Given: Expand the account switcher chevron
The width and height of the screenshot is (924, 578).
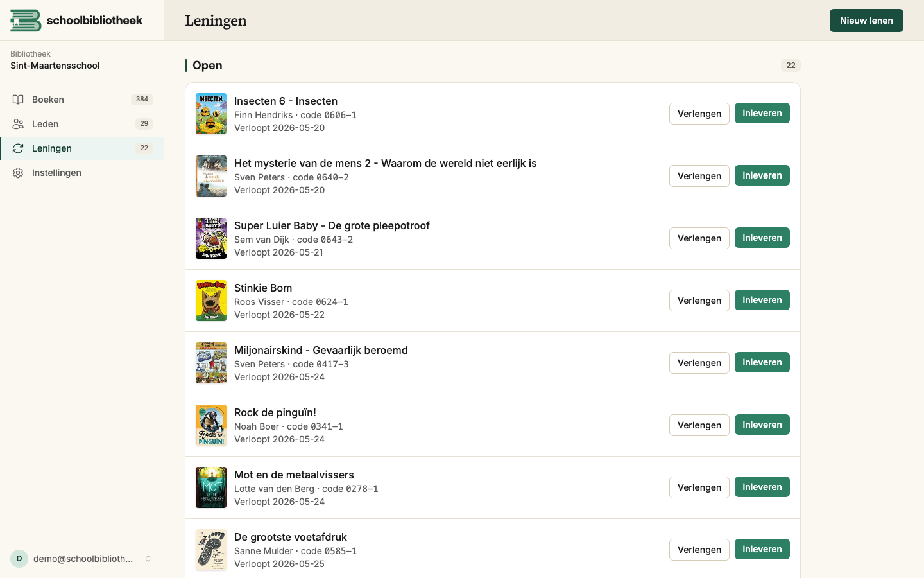Looking at the screenshot, I should coord(148,559).
